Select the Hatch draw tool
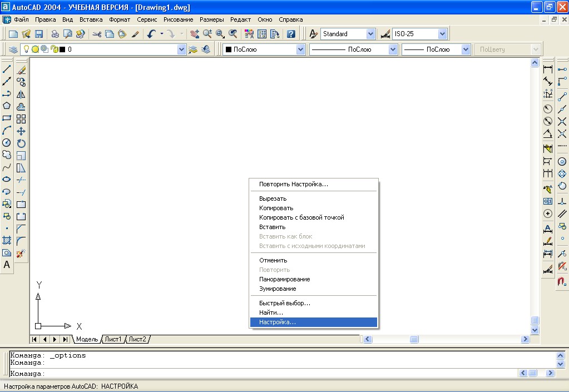The image size is (569, 392). (x=7, y=240)
